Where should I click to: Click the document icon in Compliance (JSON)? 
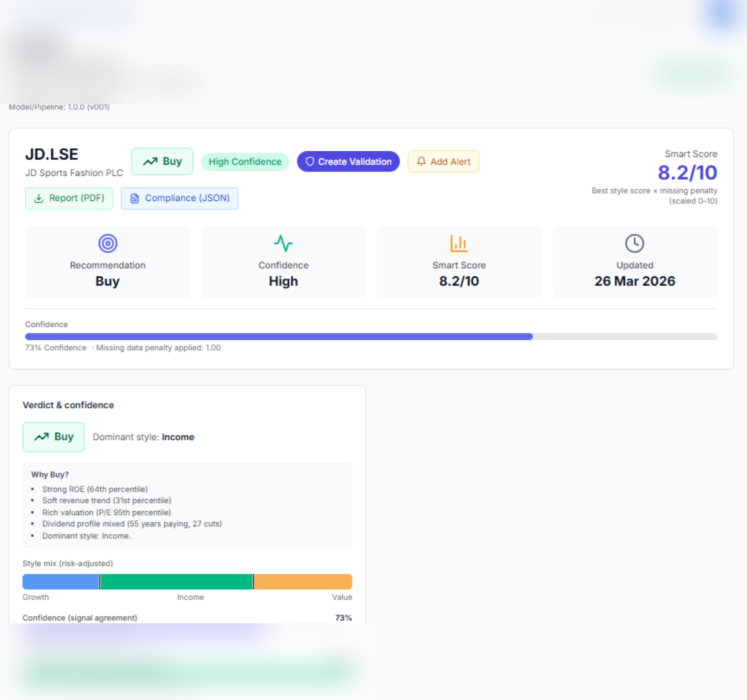pos(135,199)
